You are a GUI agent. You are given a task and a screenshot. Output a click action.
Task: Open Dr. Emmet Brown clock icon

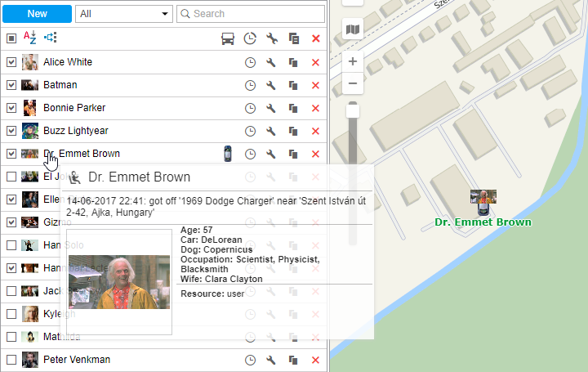point(250,154)
